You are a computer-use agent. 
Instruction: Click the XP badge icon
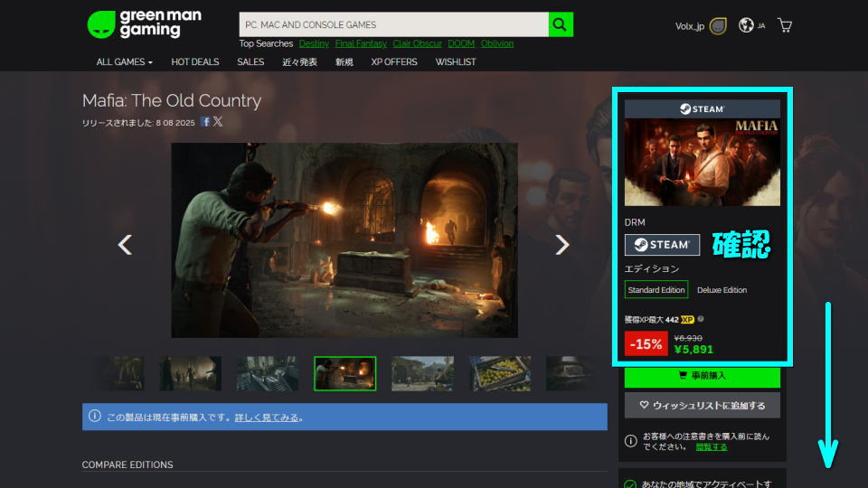pos(687,319)
